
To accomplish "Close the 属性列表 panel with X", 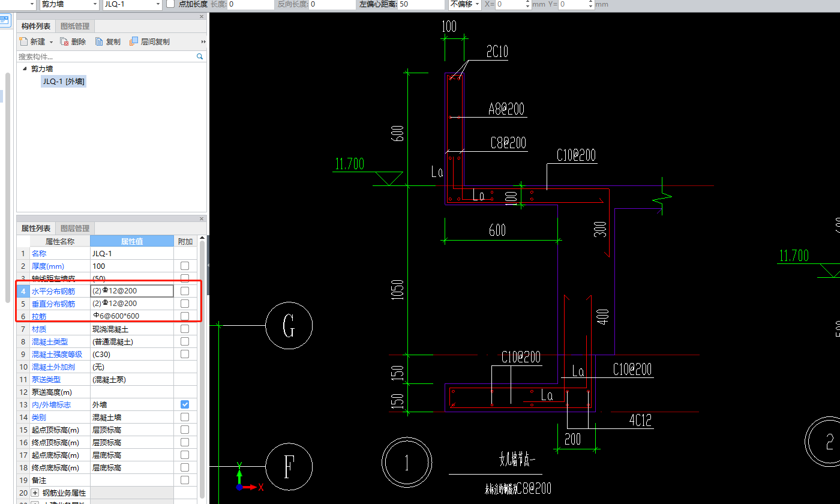I will coord(202,219).
